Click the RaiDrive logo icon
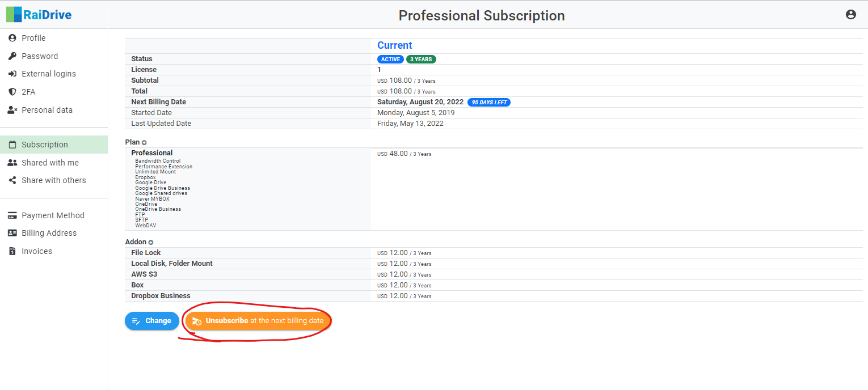 [14, 14]
